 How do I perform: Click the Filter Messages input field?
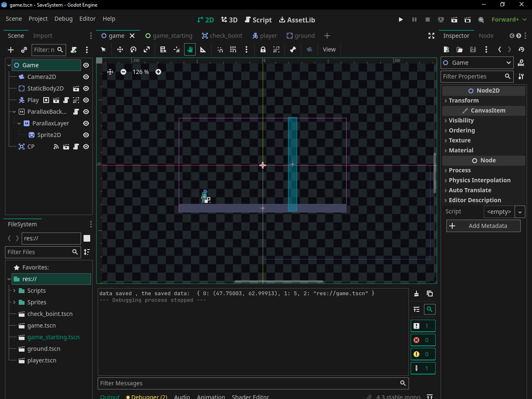(x=249, y=383)
